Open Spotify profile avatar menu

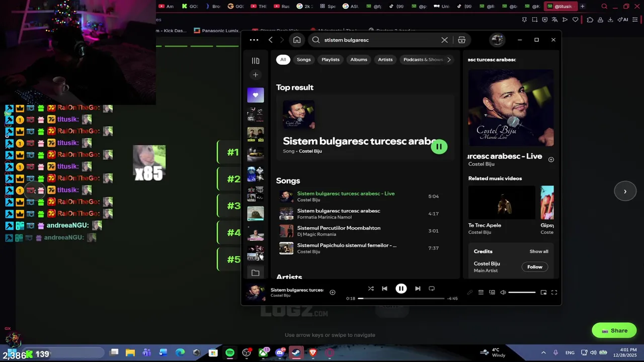(x=497, y=40)
